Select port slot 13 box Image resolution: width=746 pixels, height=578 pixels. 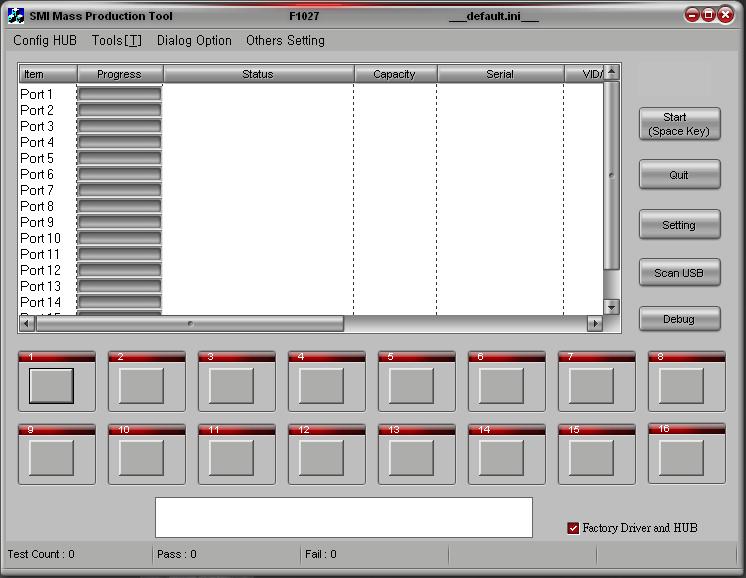(411, 458)
